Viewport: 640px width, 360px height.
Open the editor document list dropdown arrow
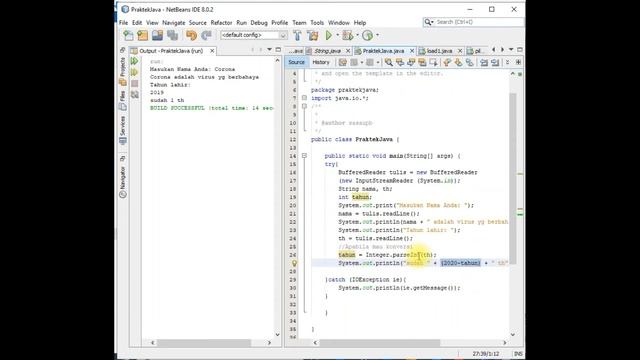(x=511, y=50)
